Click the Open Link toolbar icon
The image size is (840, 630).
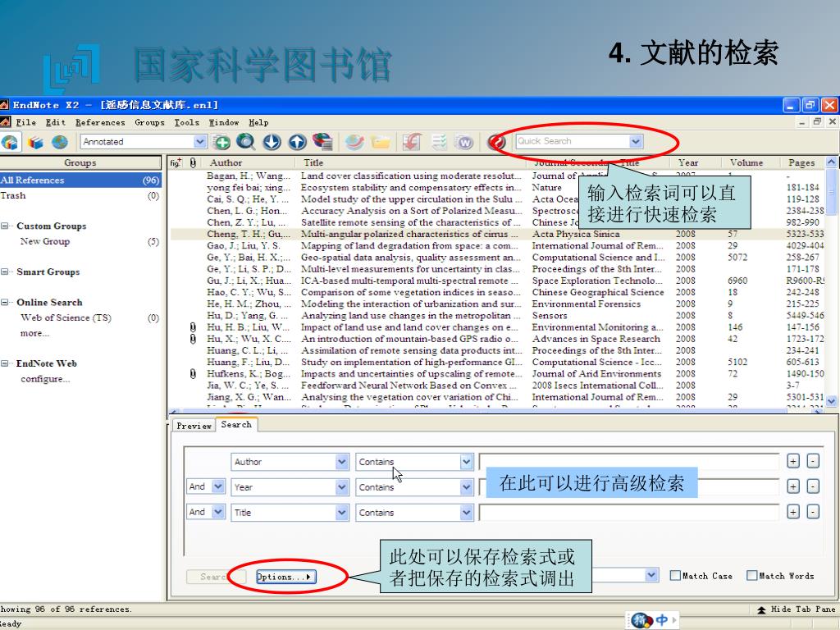[x=354, y=142]
